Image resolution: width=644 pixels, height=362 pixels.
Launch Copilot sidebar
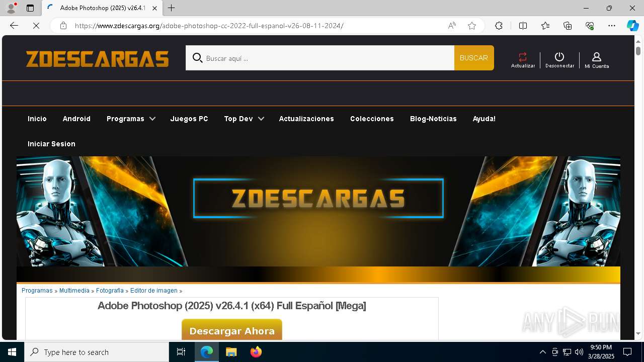[632, 26]
